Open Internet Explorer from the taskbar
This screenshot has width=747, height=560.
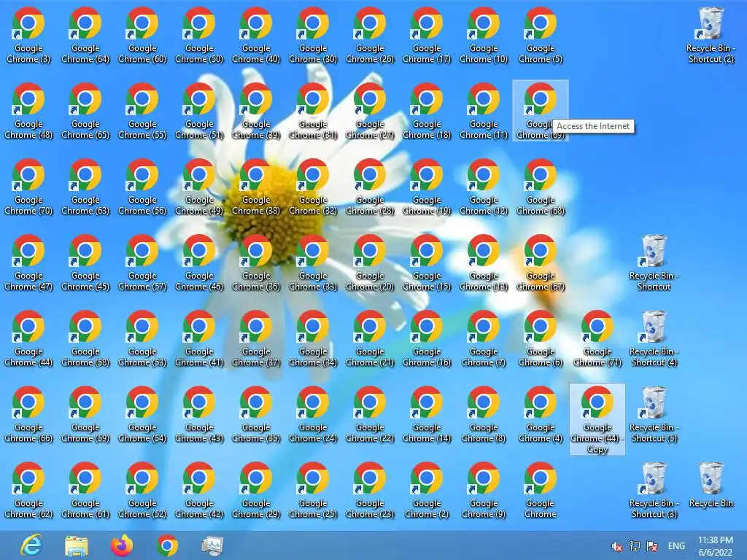pos(31,545)
